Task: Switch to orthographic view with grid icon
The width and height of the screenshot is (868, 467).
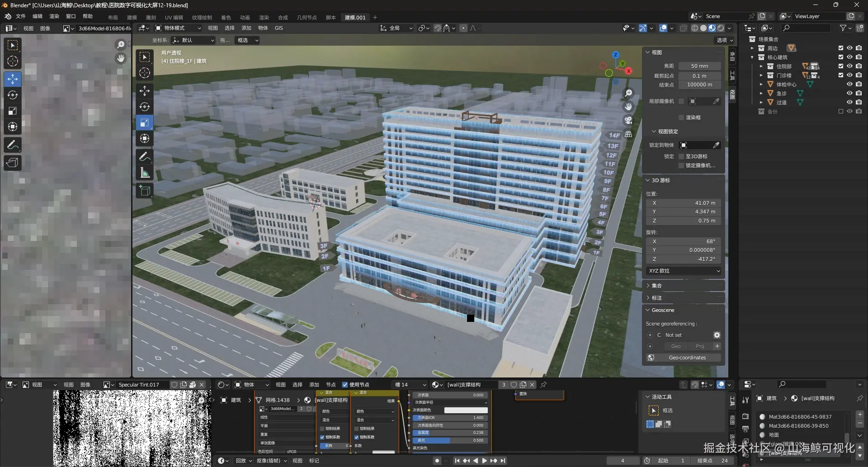Action: click(x=628, y=134)
